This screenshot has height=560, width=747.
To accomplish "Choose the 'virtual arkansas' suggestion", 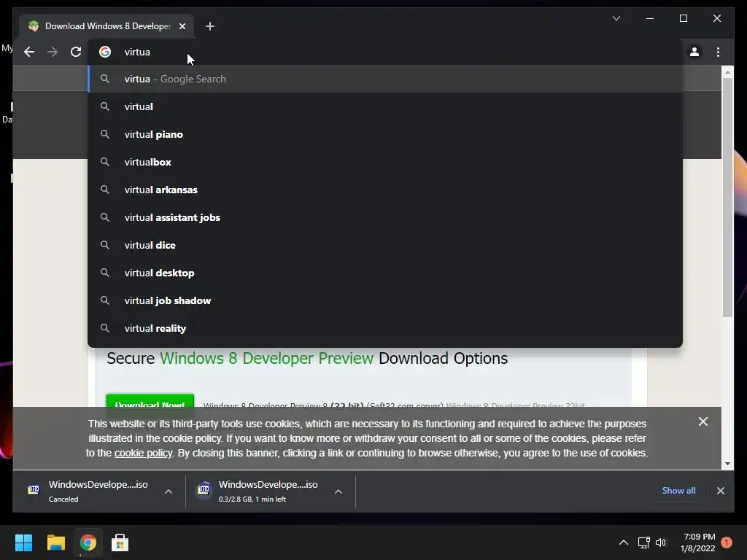I will (385, 190).
